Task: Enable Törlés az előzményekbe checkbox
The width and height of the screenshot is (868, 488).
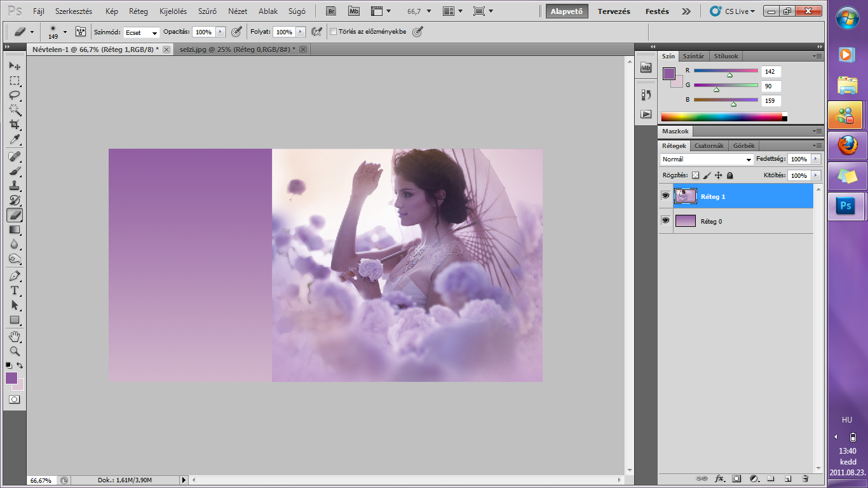Action: 334,32
